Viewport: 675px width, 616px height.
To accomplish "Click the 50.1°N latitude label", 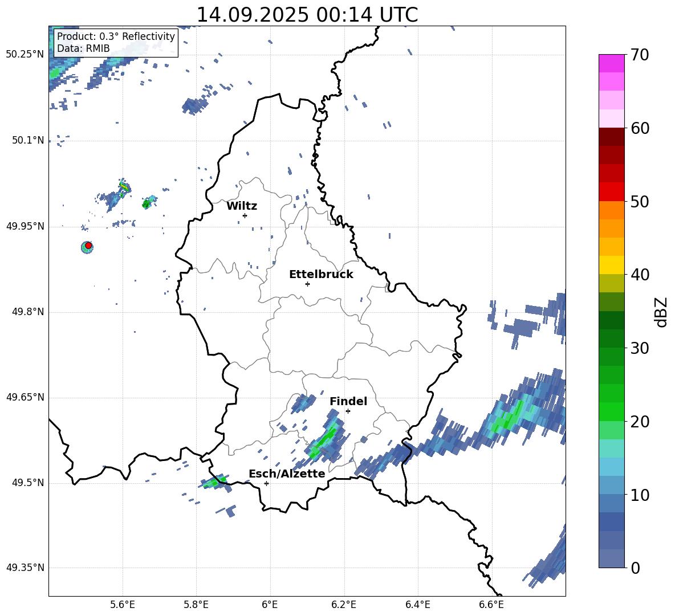I will (x=28, y=140).
